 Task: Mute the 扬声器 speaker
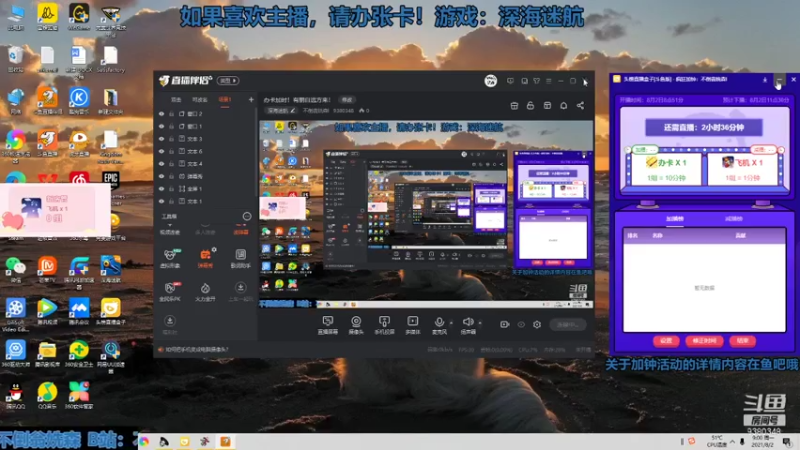coord(468,324)
